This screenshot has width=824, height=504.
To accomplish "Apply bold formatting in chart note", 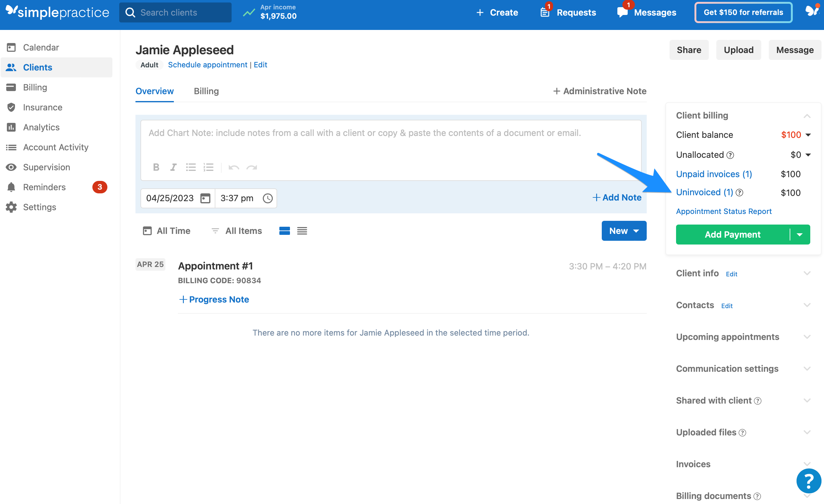I will click(156, 167).
